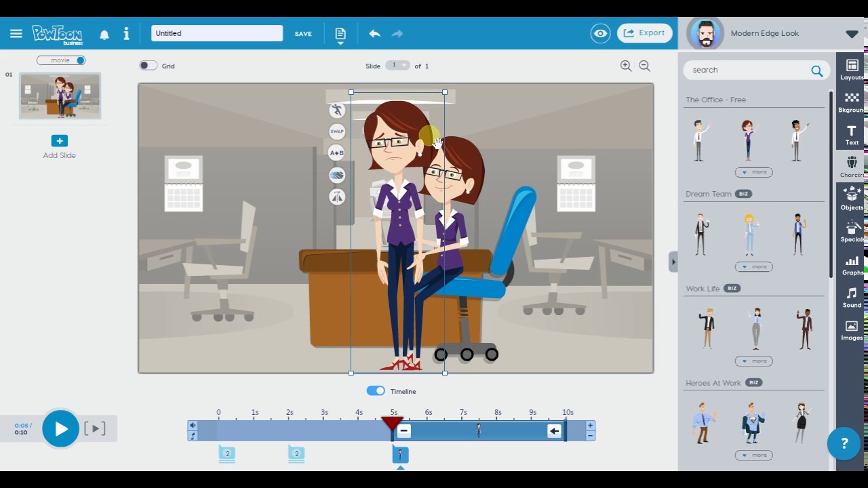The height and width of the screenshot is (488, 868).
Task: Click the user profile avatar
Action: point(705,34)
